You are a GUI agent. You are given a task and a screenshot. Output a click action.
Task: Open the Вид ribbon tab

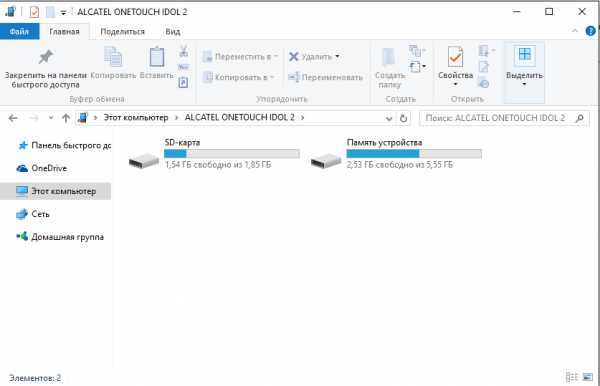(x=173, y=31)
